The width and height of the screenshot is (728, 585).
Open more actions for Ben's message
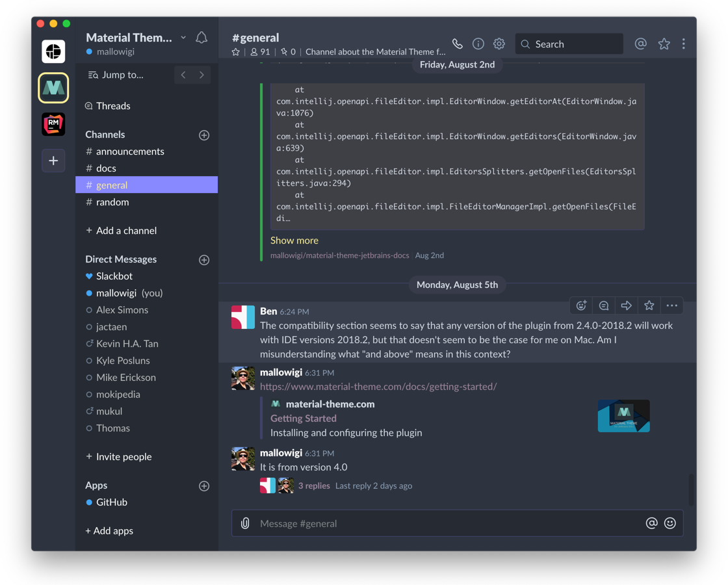(672, 305)
